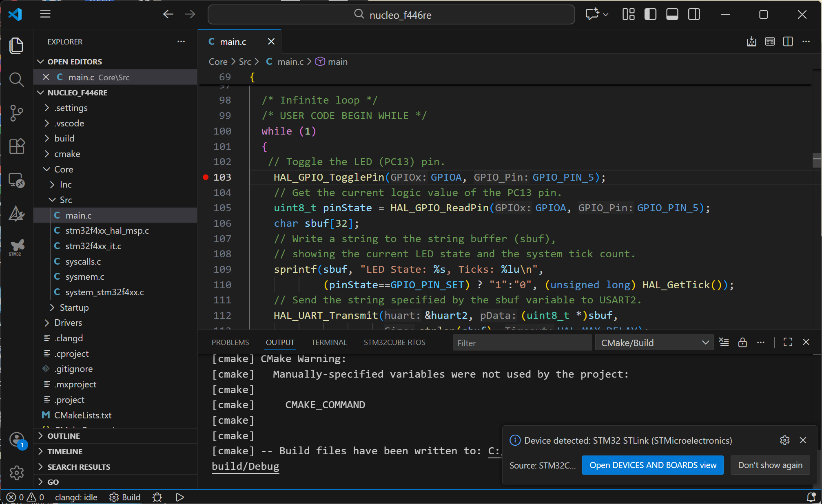Switch to the PROBLEMS tab
Viewport: 822px width, 504px height.
[x=230, y=343]
